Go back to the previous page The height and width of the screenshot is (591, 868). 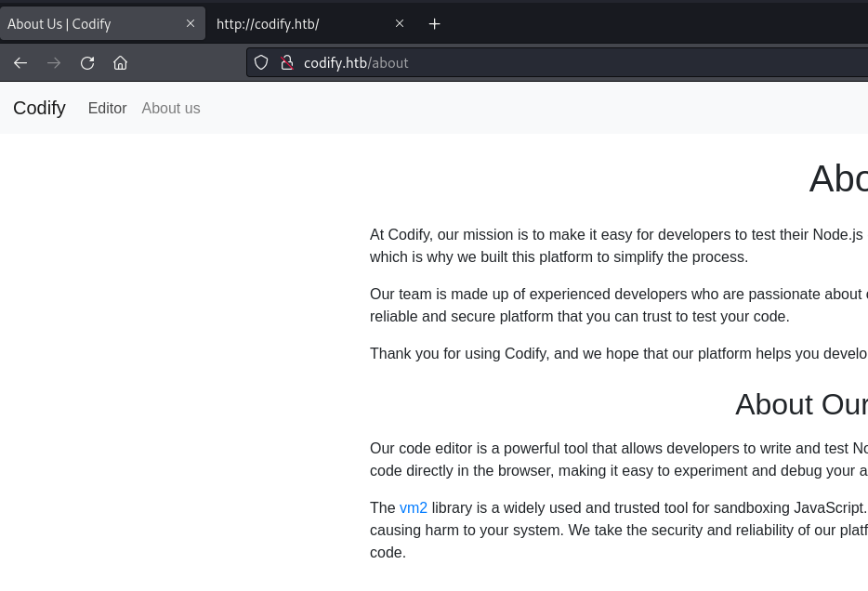(x=20, y=63)
